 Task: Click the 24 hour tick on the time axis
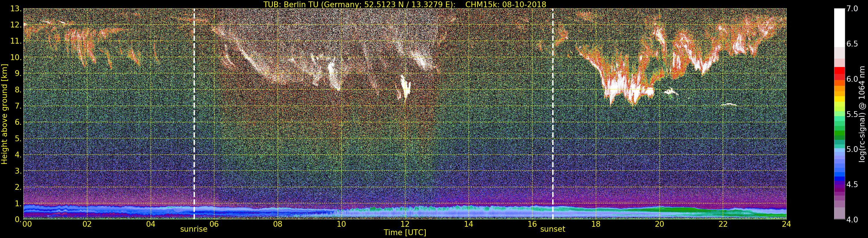[x=786, y=224]
